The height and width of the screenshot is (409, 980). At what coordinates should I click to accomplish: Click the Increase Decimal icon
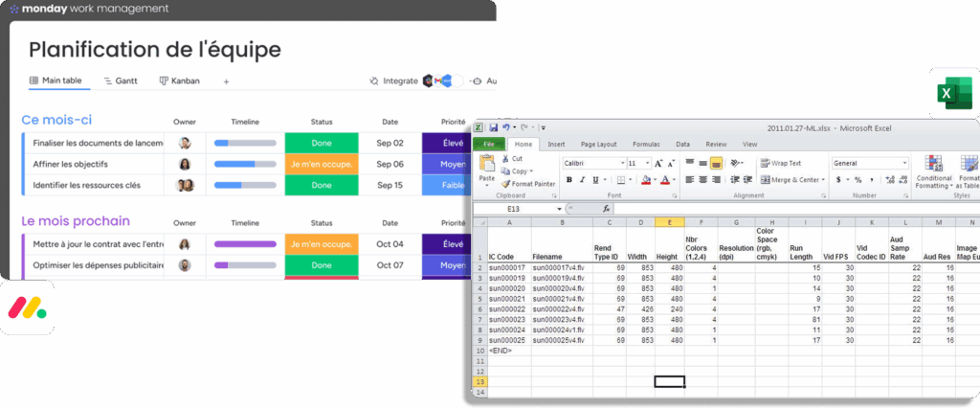coord(890,180)
